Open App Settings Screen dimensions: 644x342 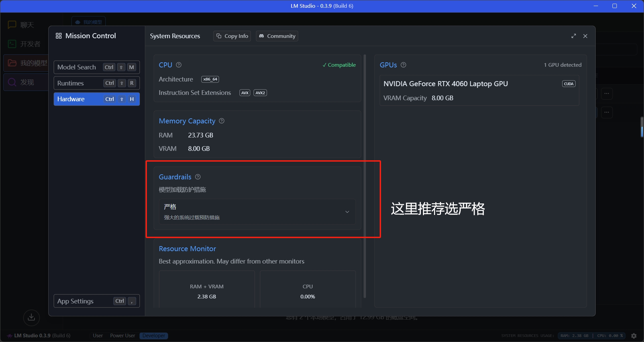coord(97,301)
